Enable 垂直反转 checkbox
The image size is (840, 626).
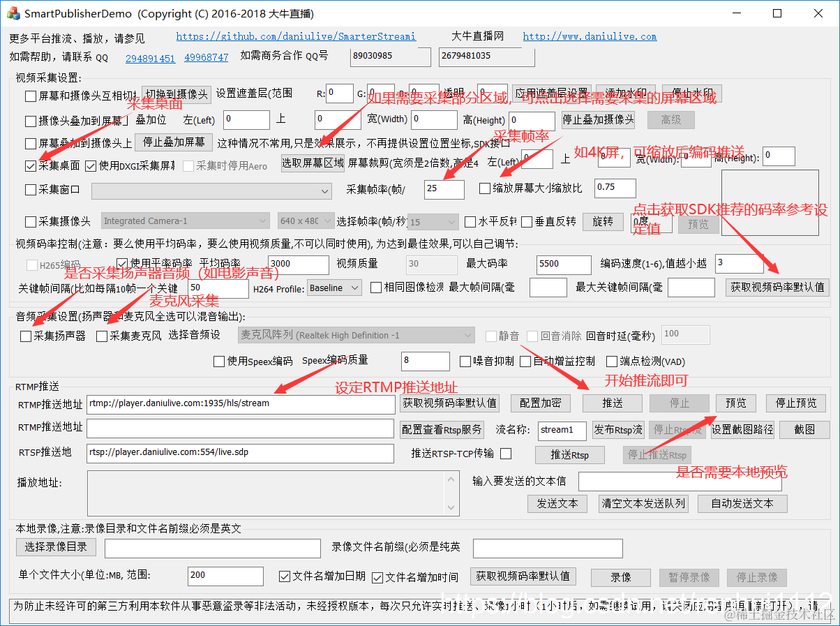pyautogui.click(x=527, y=222)
